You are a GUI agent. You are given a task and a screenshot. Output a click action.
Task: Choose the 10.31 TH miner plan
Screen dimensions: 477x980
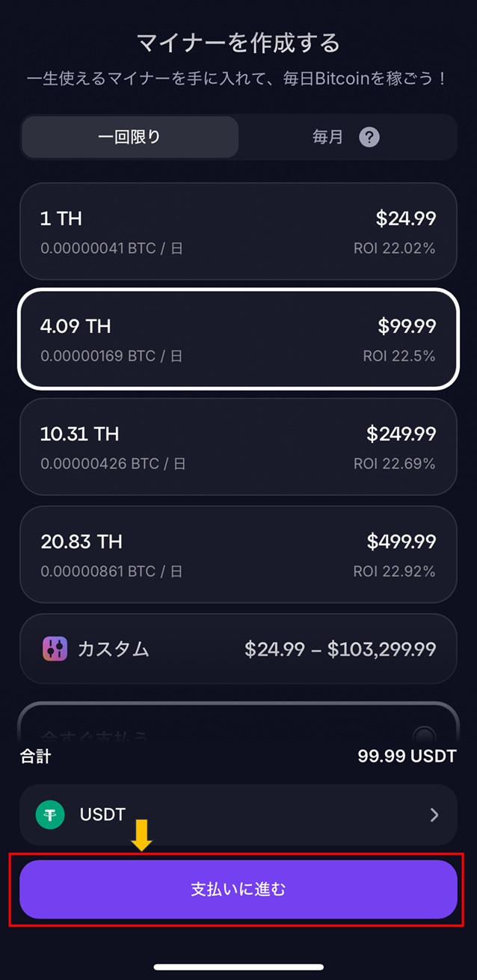coord(238,447)
